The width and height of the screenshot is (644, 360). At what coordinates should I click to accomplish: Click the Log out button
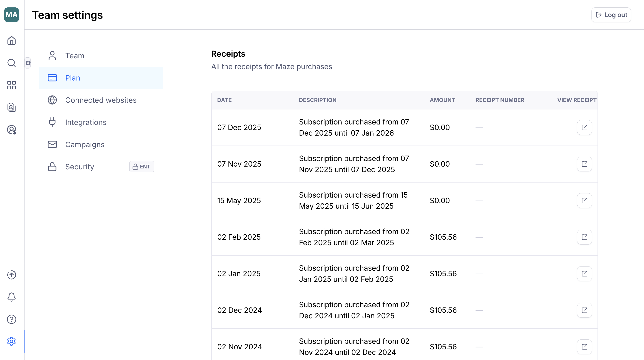tap(611, 15)
